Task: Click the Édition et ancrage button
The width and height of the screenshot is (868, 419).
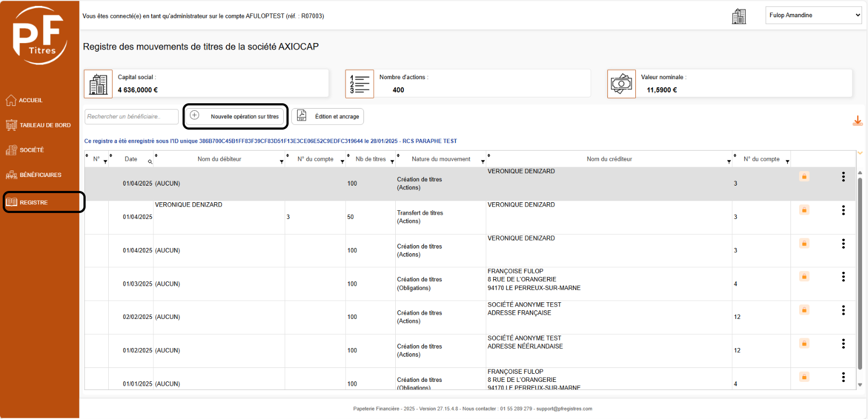Action: (x=328, y=116)
